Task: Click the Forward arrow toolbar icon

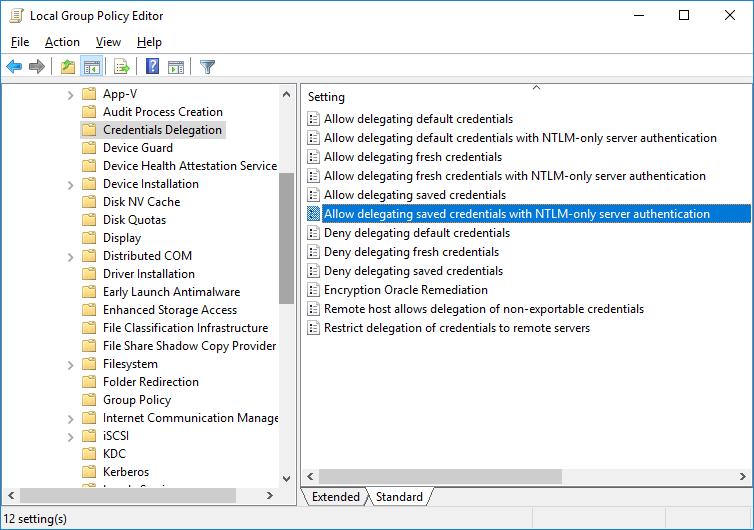Action: (x=37, y=66)
